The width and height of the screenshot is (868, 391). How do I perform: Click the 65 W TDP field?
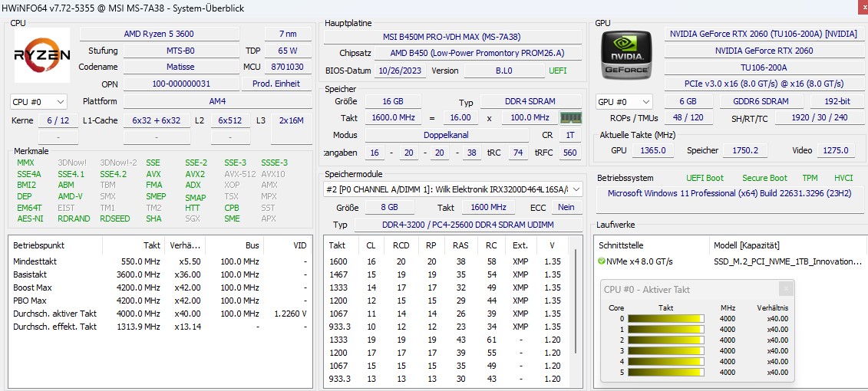288,51
